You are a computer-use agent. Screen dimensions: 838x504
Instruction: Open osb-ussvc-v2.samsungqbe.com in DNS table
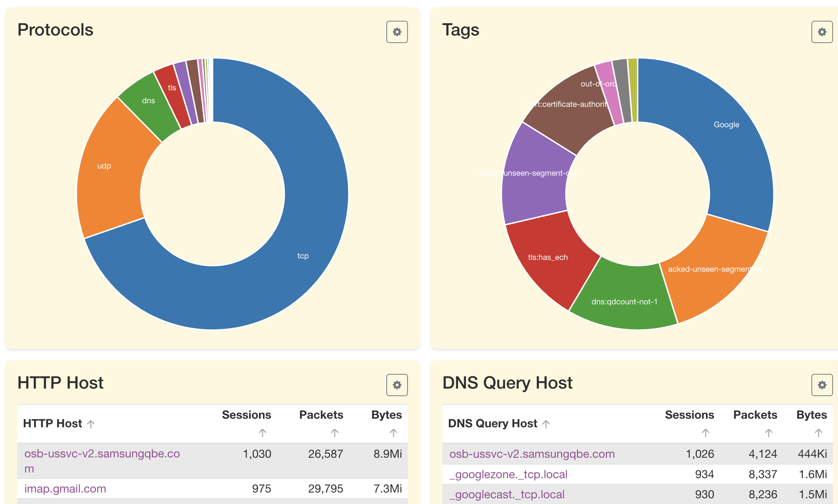532,454
